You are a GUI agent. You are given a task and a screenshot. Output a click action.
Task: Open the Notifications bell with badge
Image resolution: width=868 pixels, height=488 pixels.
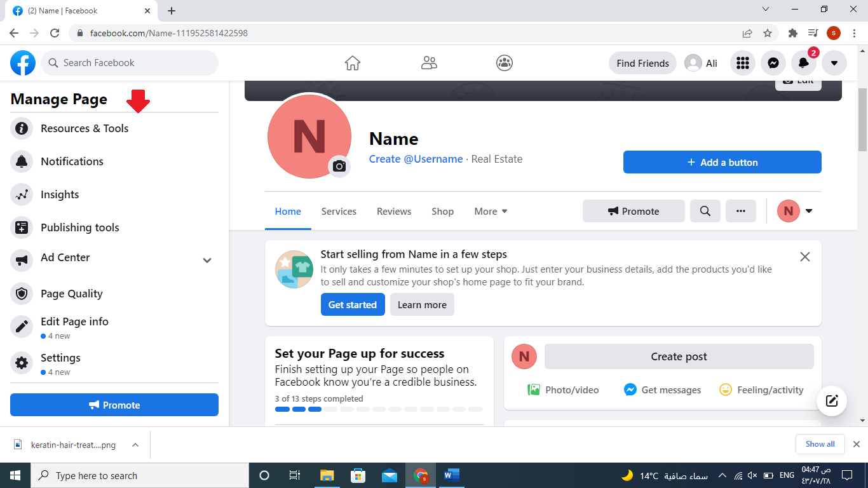click(804, 63)
